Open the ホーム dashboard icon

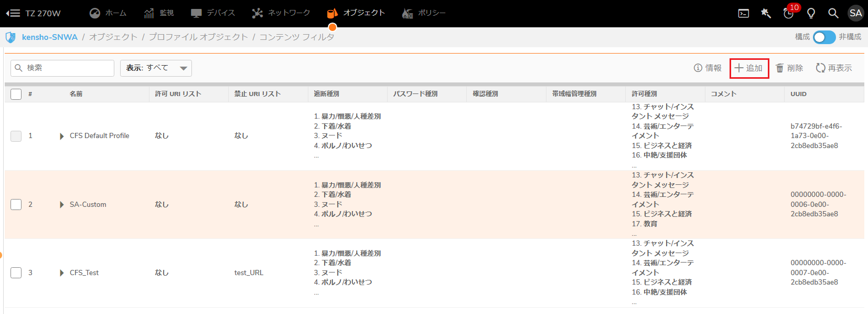(x=95, y=13)
